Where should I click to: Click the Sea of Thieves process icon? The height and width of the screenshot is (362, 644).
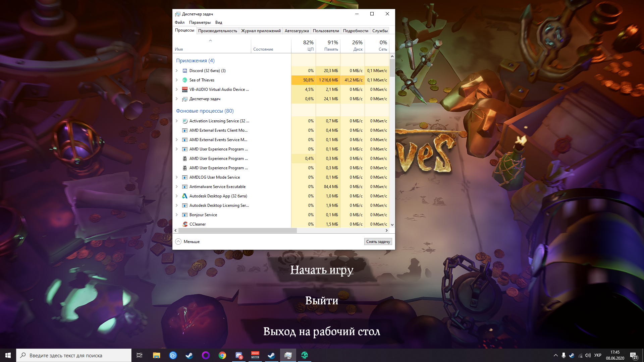tap(185, 80)
